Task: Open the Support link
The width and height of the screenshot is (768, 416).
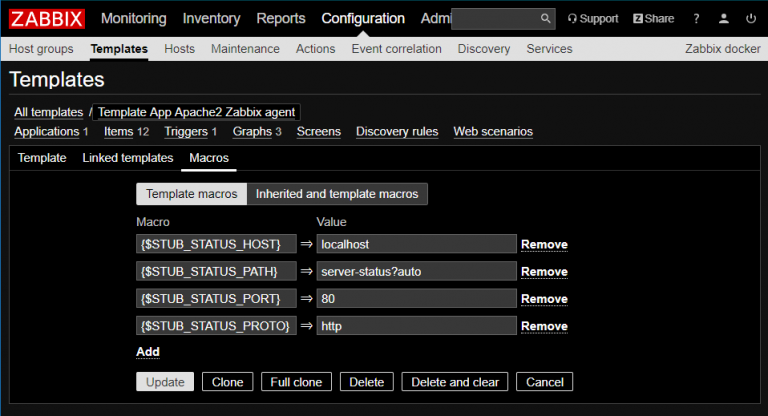Action: tap(593, 19)
